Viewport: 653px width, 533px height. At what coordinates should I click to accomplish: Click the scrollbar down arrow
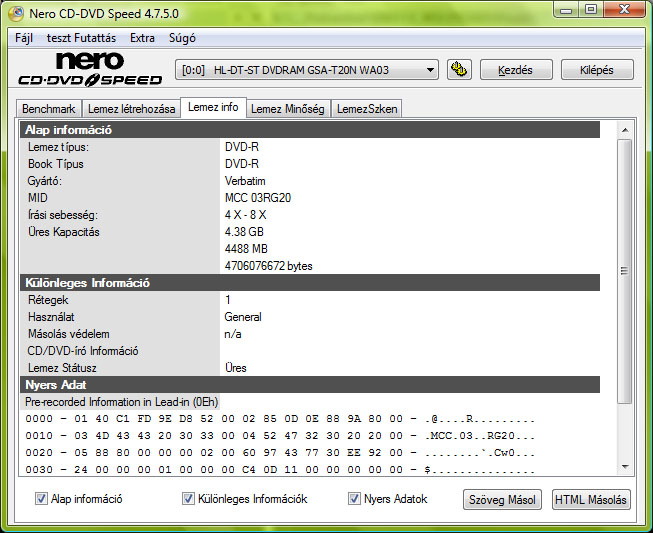tap(625, 467)
